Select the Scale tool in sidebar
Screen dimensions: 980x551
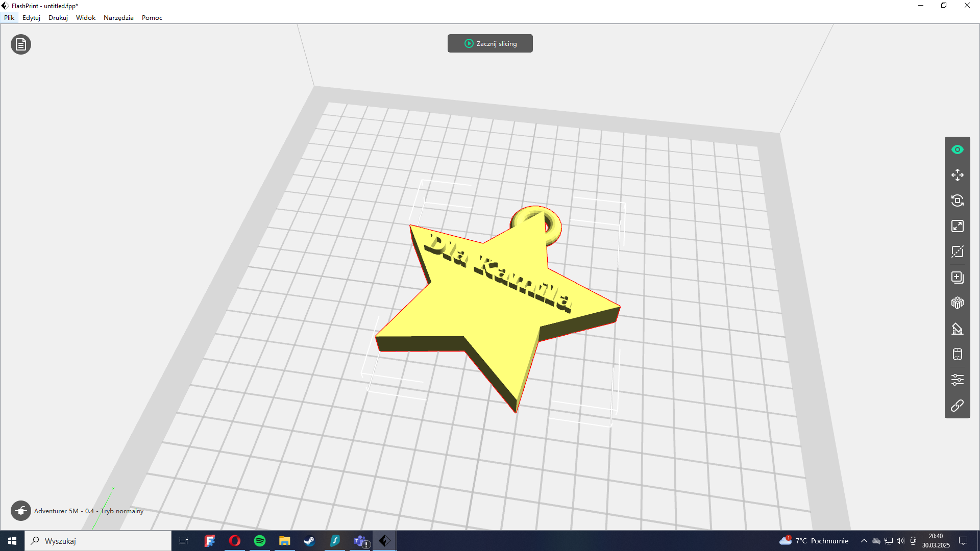[x=957, y=226]
